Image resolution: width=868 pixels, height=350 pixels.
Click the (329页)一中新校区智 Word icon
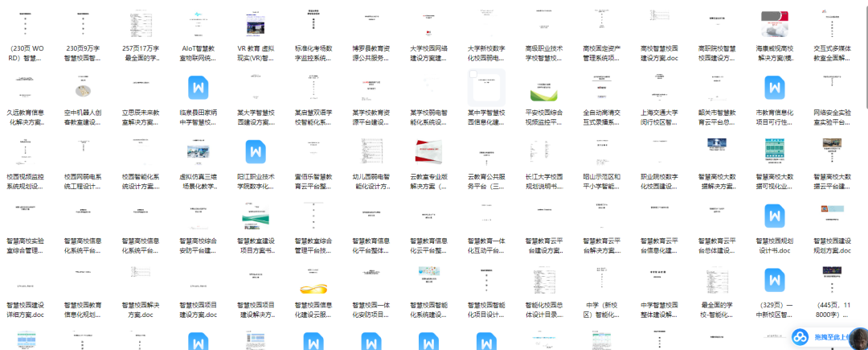click(x=775, y=280)
